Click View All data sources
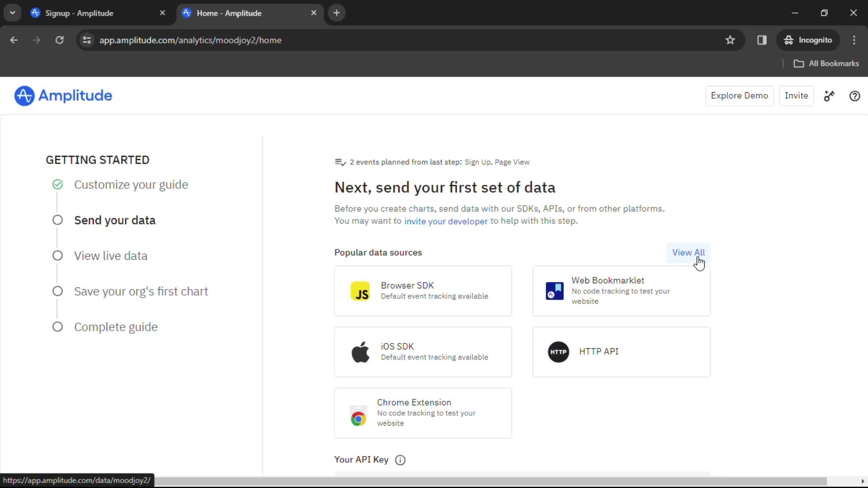868x488 pixels. click(x=688, y=253)
